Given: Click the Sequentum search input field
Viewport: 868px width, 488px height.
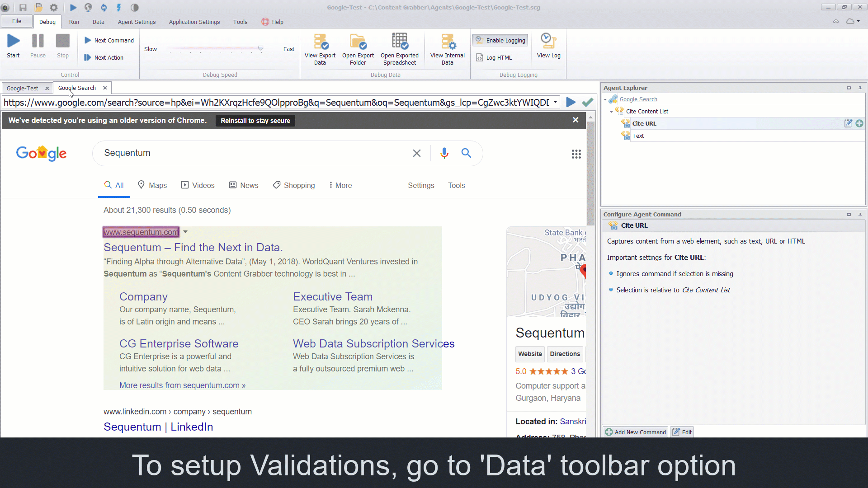Looking at the screenshot, I should (253, 153).
